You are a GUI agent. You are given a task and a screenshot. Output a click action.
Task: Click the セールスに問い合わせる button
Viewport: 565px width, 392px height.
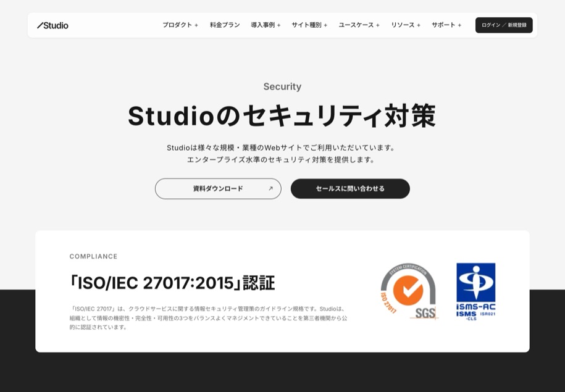click(x=350, y=188)
